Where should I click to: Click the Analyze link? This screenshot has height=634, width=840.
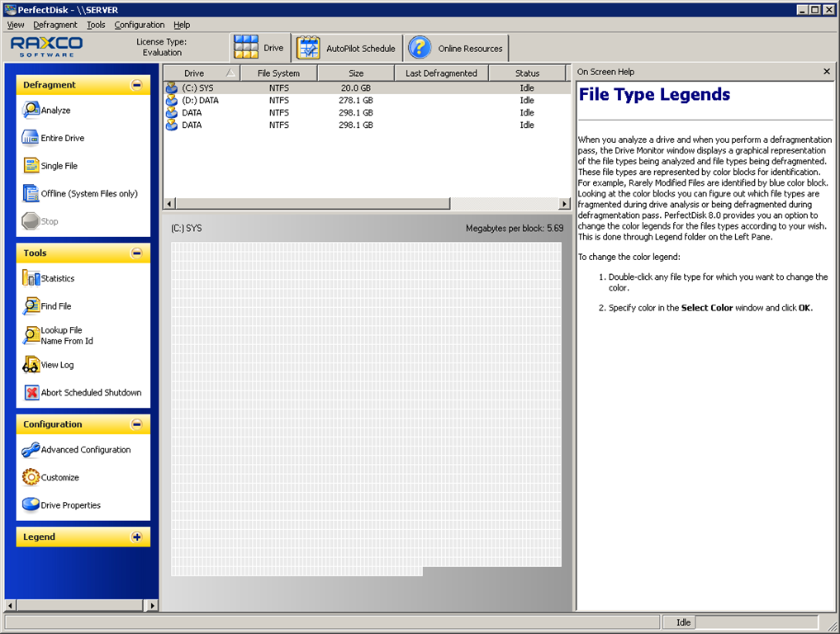[x=55, y=111]
